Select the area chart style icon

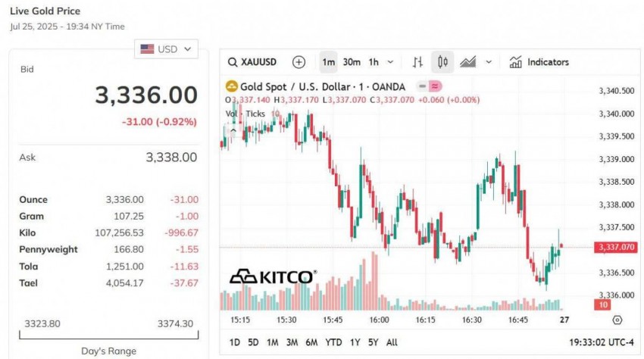[x=467, y=62]
